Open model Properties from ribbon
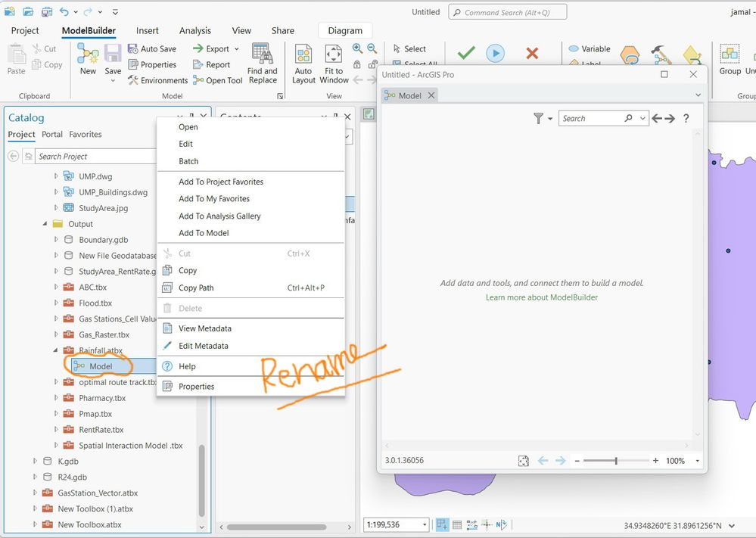This screenshot has height=538, width=756. click(x=152, y=64)
